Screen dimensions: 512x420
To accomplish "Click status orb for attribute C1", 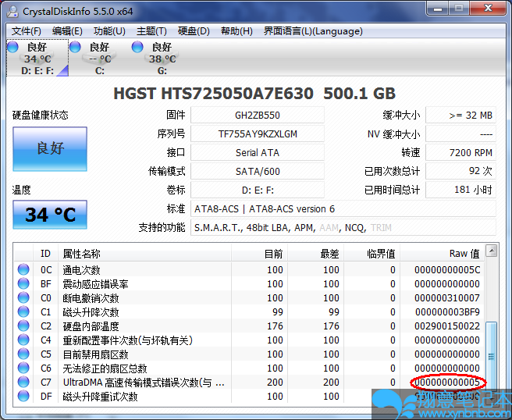I will 23,311.
